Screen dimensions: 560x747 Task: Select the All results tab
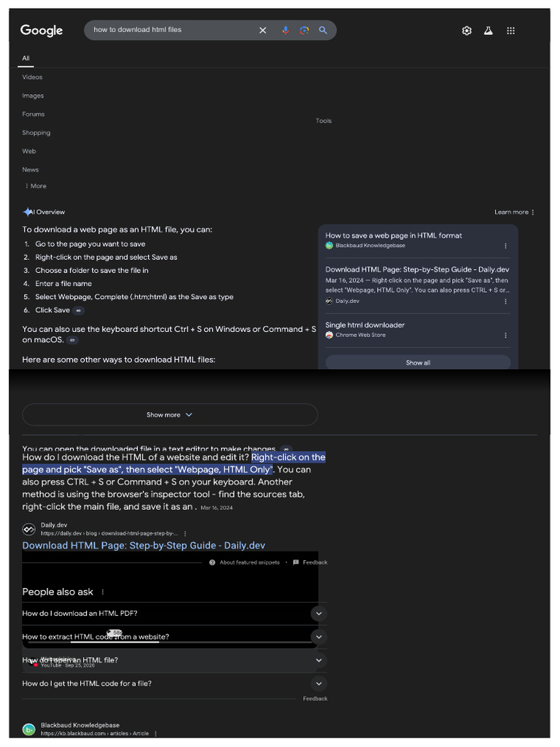pos(26,58)
